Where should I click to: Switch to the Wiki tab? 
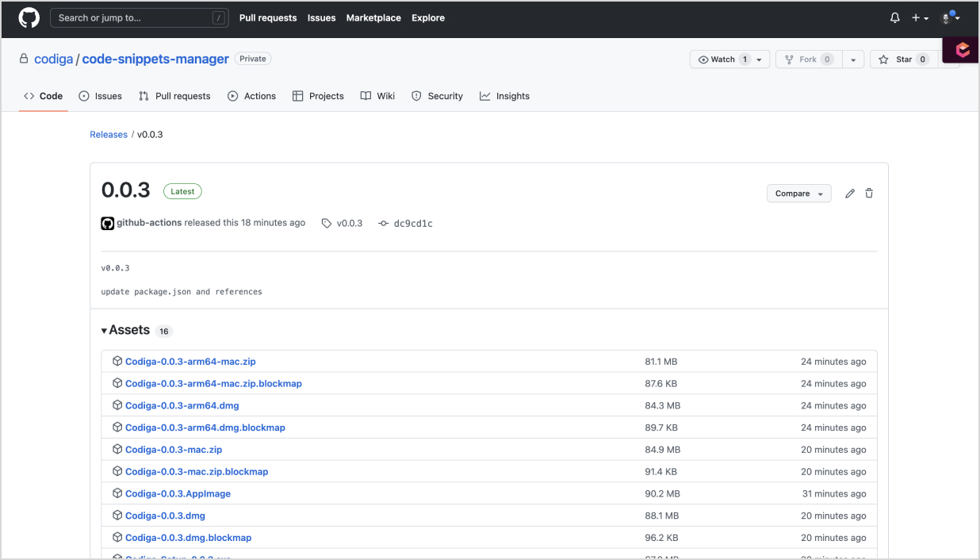click(x=377, y=96)
